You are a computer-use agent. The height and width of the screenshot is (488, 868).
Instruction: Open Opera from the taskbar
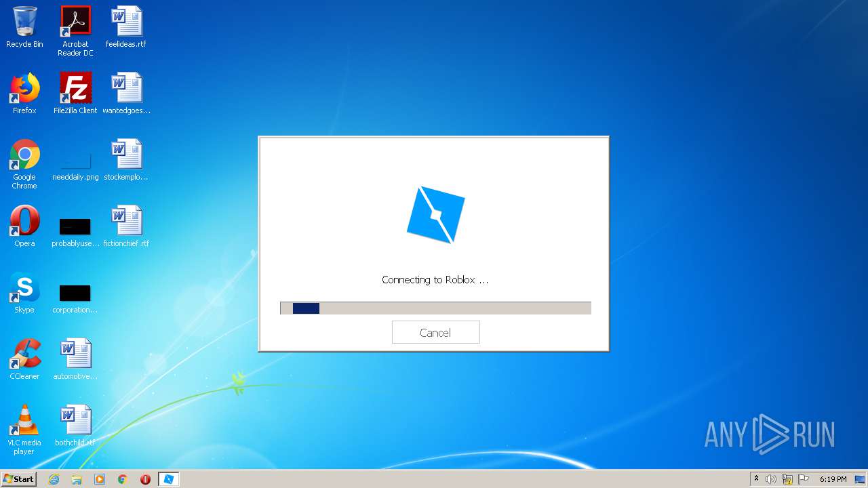tap(145, 479)
